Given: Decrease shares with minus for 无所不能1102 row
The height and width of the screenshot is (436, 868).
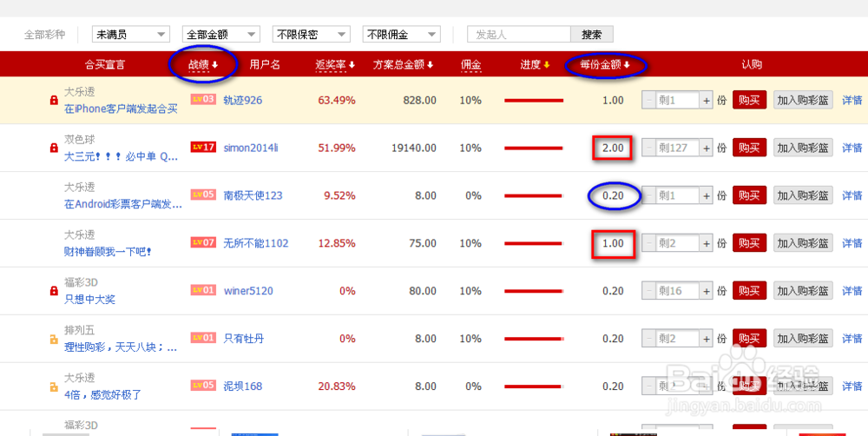Looking at the screenshot, I should (648, 243).
